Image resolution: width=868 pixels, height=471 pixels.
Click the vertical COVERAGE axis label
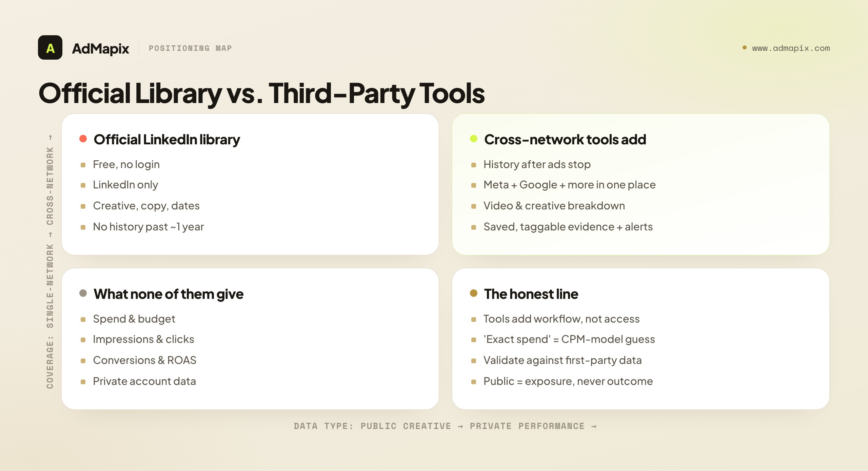[50, 262]
